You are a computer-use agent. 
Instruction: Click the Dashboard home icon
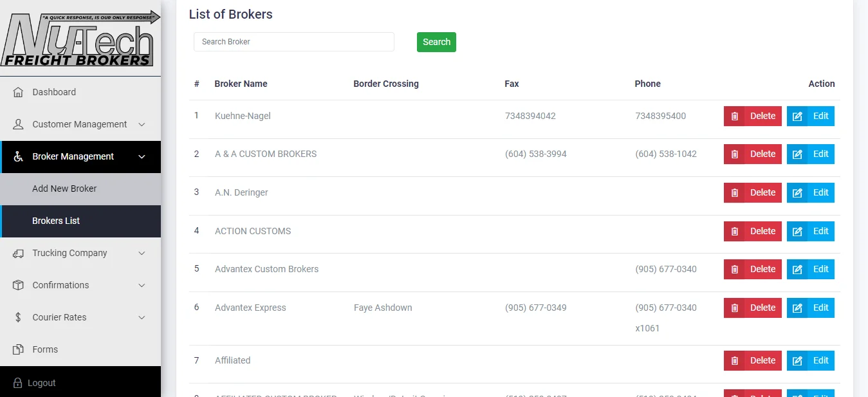click(x=18, y=92)
